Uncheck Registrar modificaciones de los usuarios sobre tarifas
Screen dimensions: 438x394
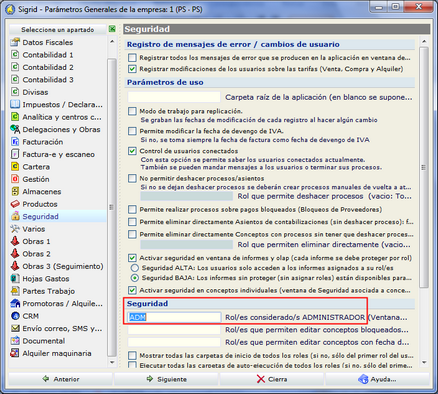click(x=132, y=69)
